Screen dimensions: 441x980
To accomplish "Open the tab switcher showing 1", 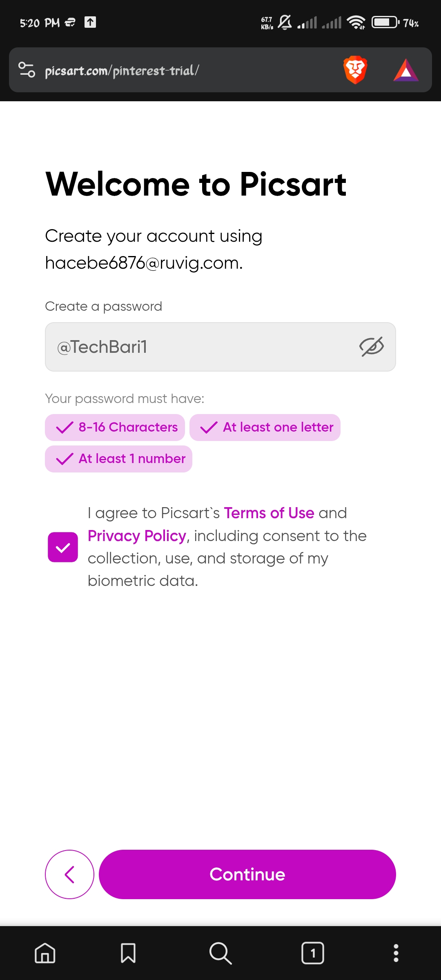I will coord(313,953).
